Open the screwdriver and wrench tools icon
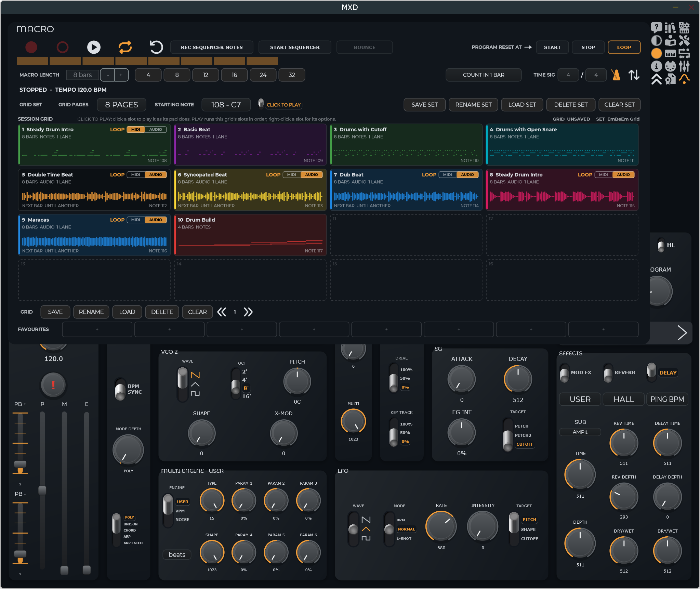The image size is (700, 589). tap(684, 41)
